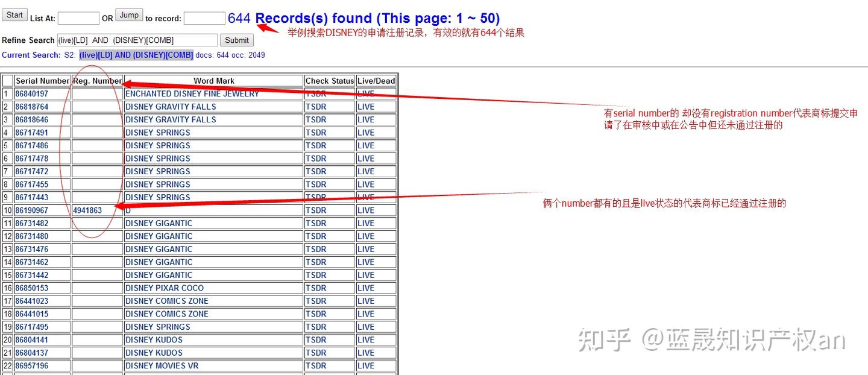The image size is (868, 375).
Task: Open ENCHANTED DISNEY FINE JEWELRY word mark
Action: [192, 93]
